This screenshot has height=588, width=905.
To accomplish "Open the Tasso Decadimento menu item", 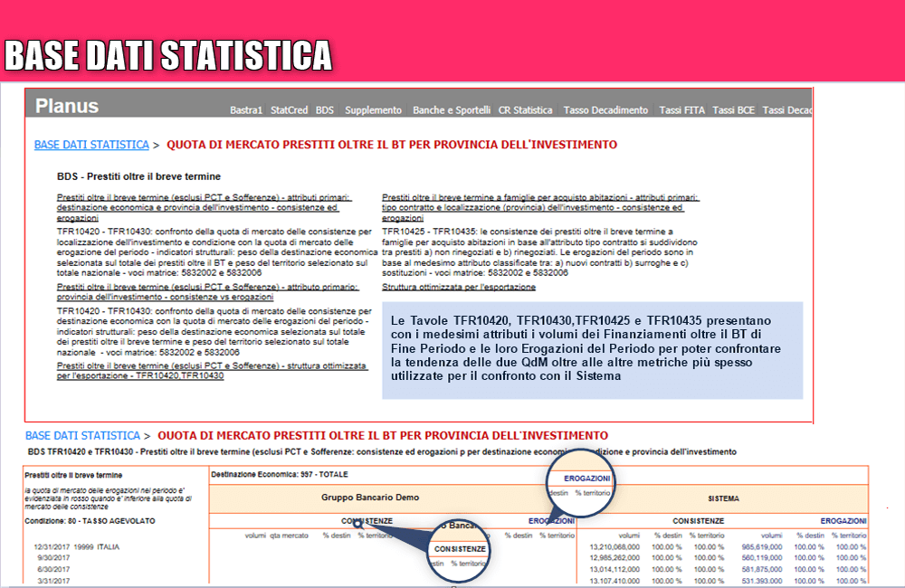I will point(605,110).
